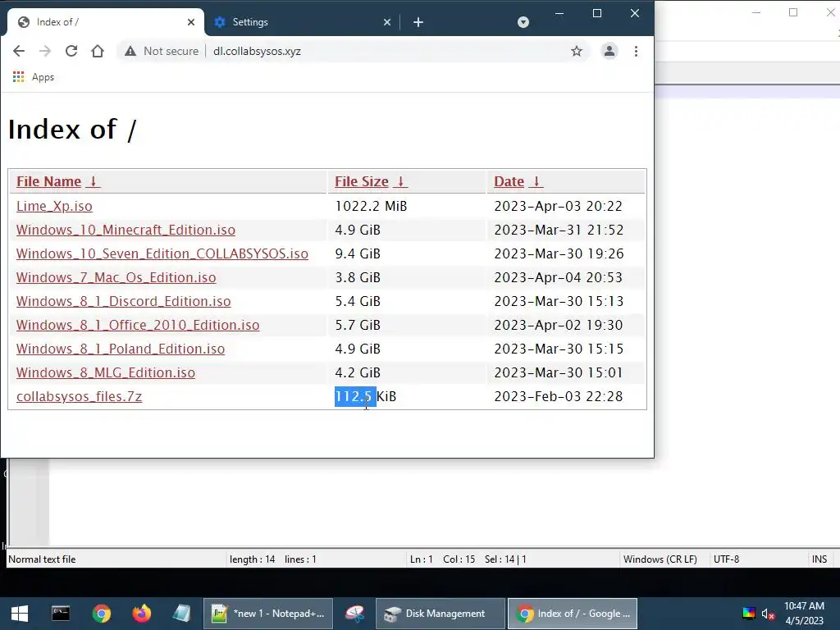This screenshot has width=840, height=630.
Task: Click Normal text file in status bar
Action: [x=43, y=559]
